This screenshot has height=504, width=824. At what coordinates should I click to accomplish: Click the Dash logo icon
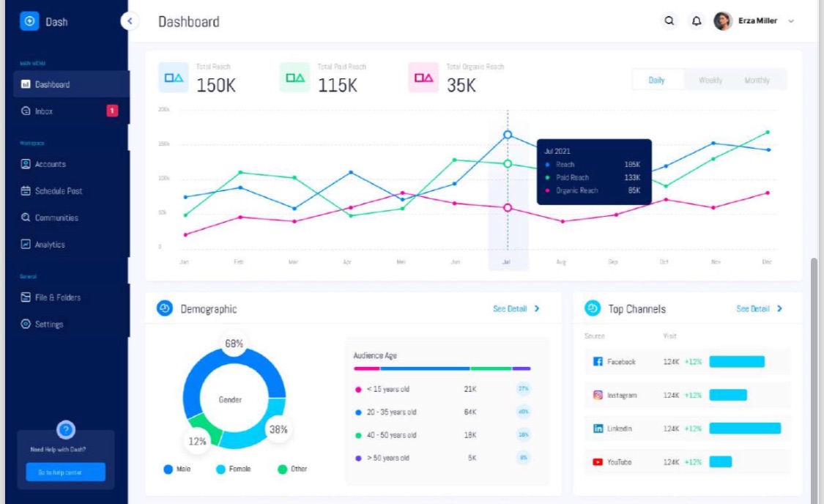click(29, 22)
